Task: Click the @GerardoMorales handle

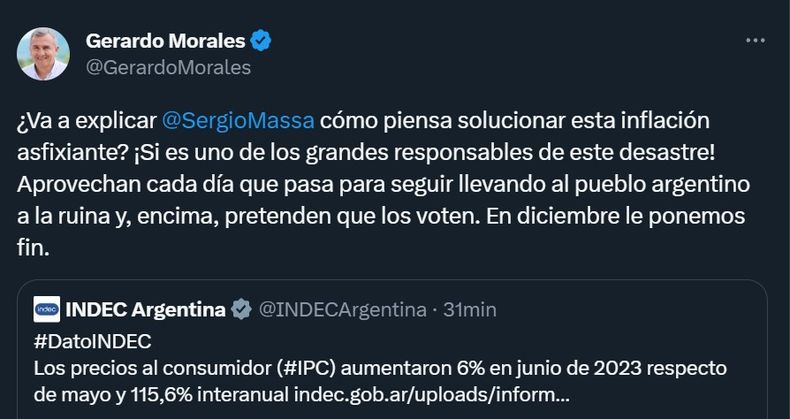Action: 168,68
